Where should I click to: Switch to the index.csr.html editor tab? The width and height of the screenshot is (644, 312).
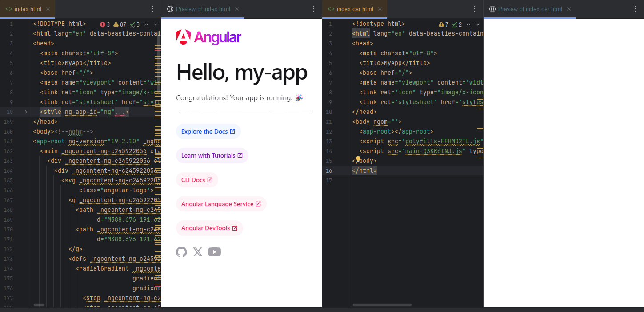coord(354,9)
